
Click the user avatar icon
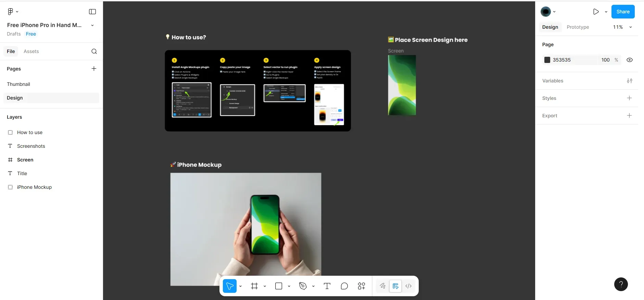(x=546, y=12)
